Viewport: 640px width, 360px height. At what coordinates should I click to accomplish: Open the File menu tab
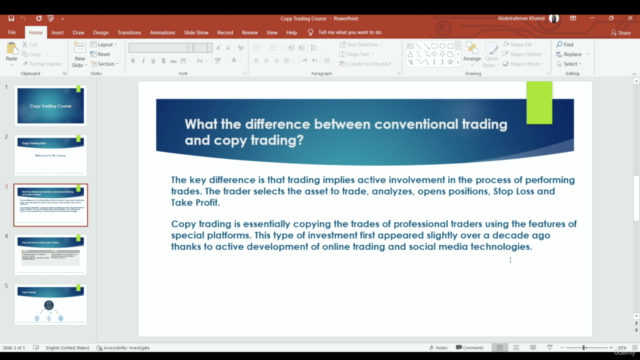click(x=11, y=32)
